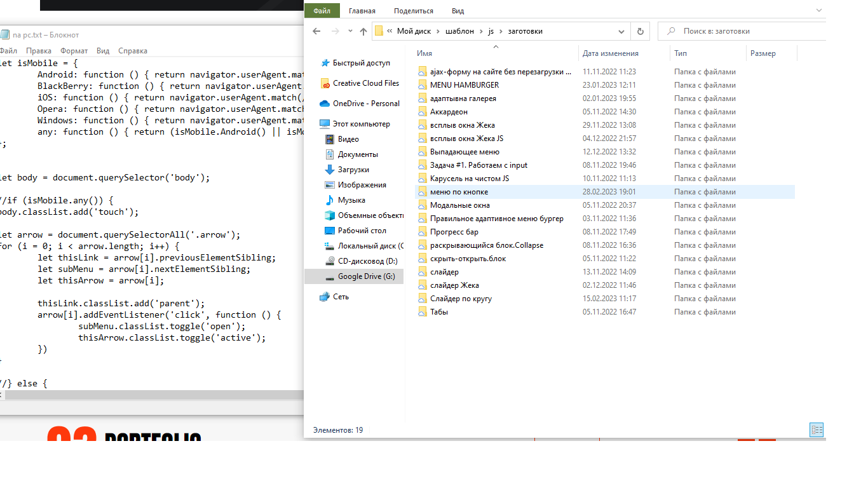Click the search magnifier icon
The image size is (868, 488).
(671, 31)
